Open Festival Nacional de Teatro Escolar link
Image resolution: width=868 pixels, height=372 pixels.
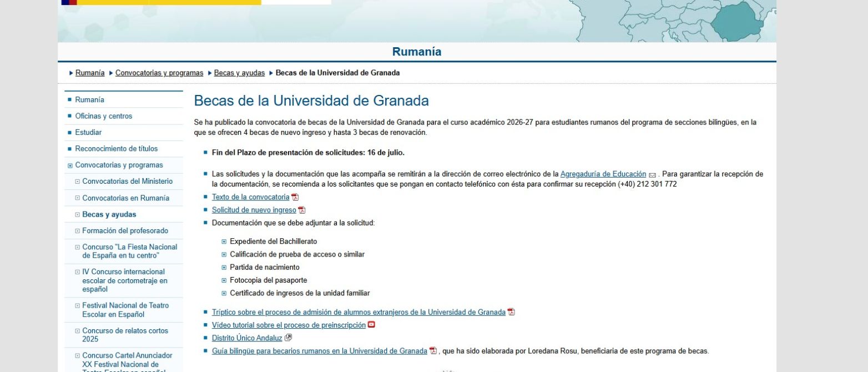(x=125, y=310)
